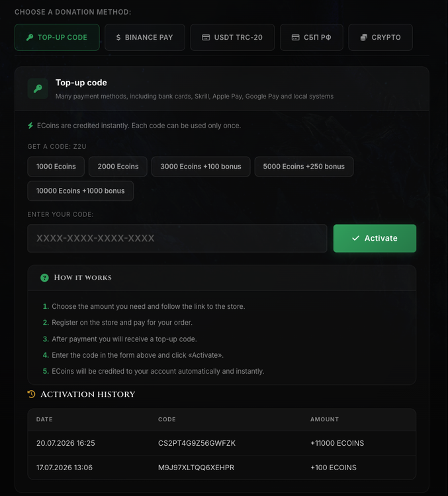Get a code for 1000 Ecoins
This screenshot has width=448, height=496.
click(x=56, y=167)
